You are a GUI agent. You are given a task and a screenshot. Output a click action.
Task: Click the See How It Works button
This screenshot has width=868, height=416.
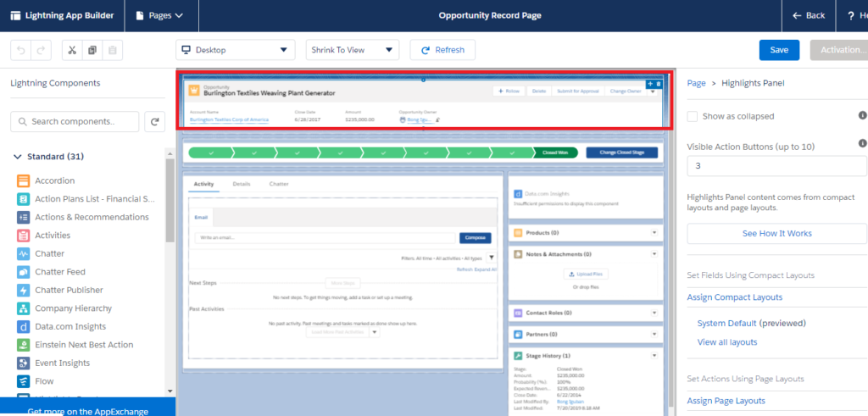[x=776, y=234]
